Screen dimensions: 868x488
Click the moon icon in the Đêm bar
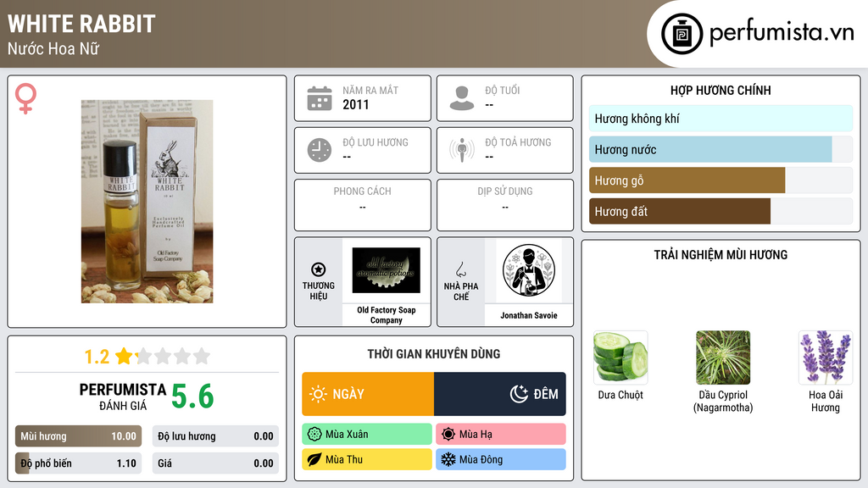[x=519, y=394]
